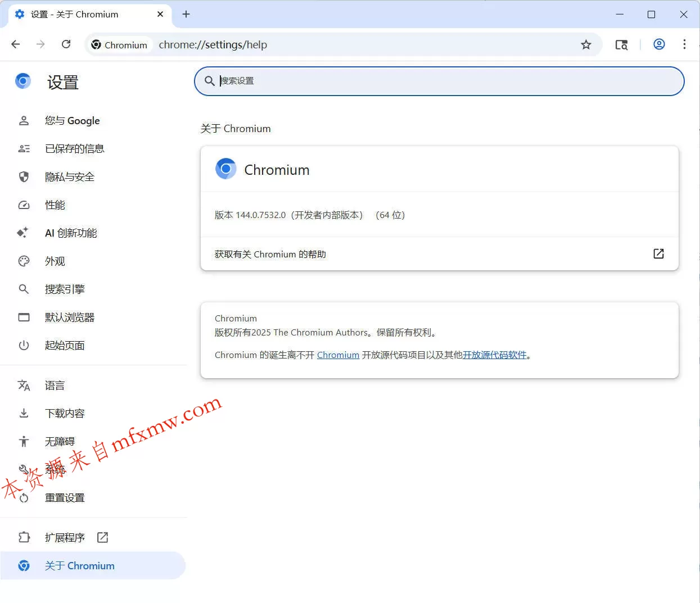Go back using the browser back arrow
This screenshot has height=603, width=700.
point(16,44)
